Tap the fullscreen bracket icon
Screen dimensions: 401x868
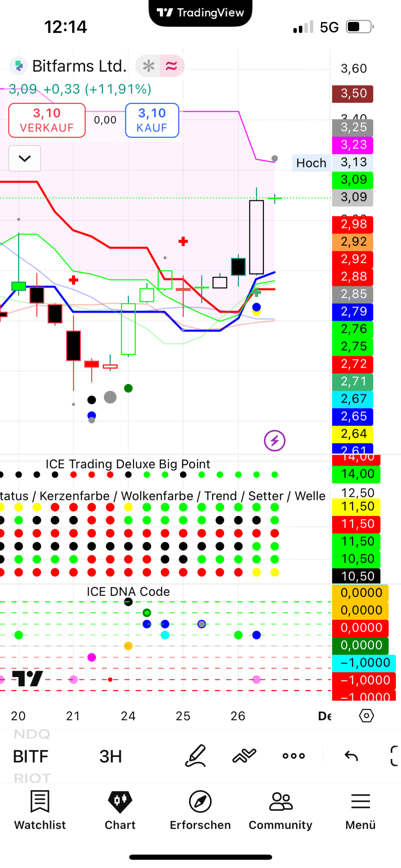click(394, 756)
